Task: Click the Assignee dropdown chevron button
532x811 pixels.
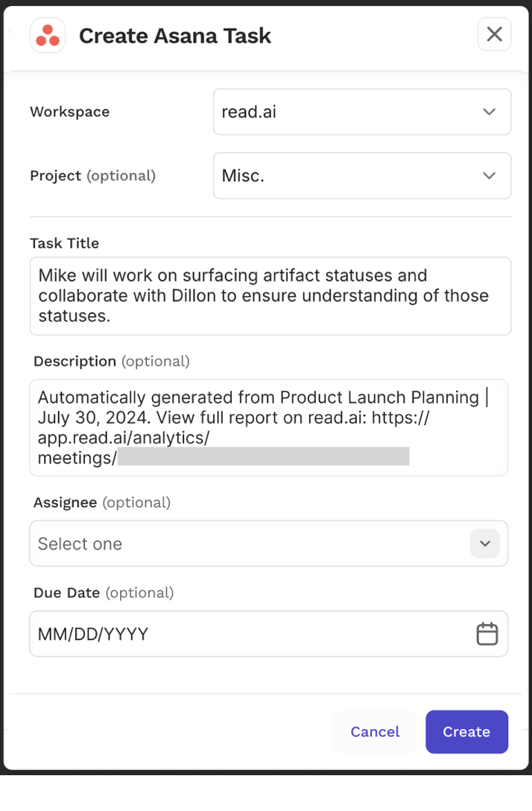Action: pyautogui.click(x=485, y=543)
